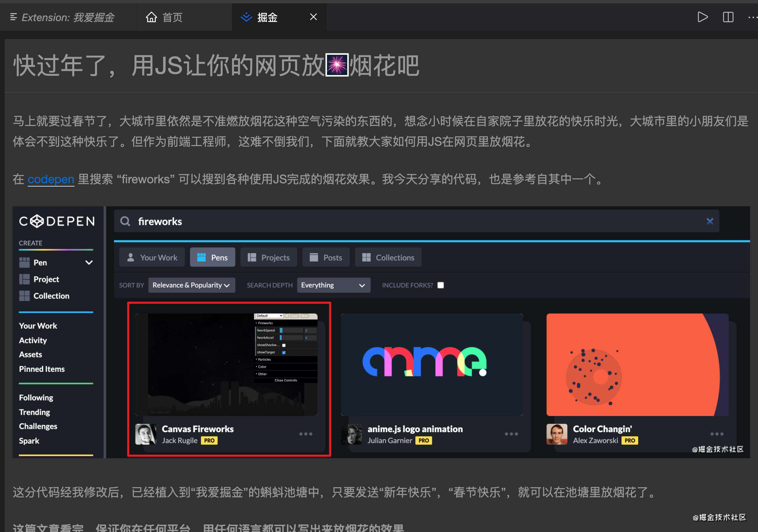Expand the Pen chevron in Create menu

(89, 262)
